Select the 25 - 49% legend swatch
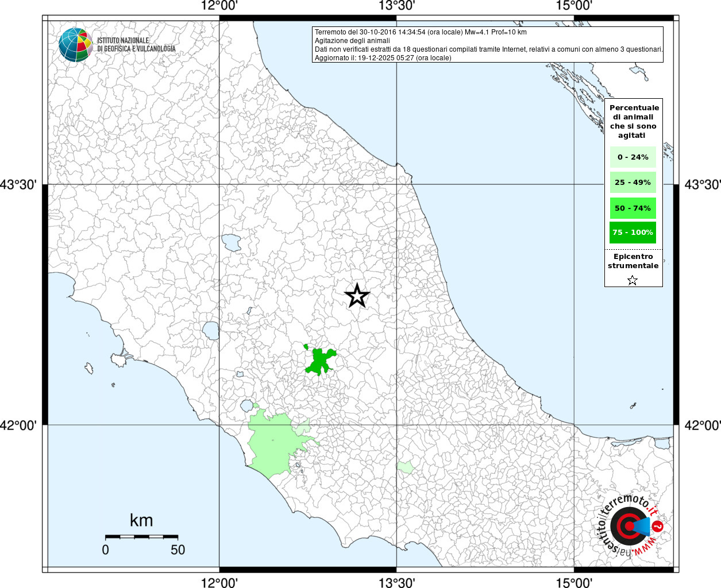This screenshot has height=588, width=721. tap(633, 183)
